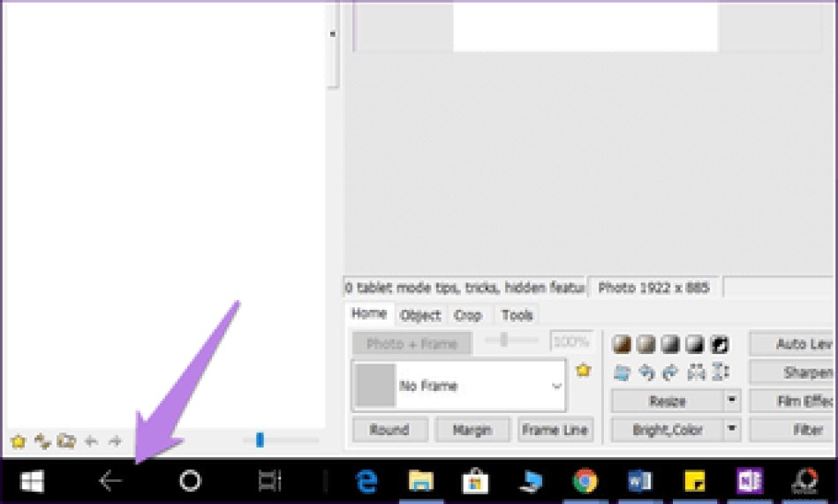Click the previous arrow in left panel

coord(91,441)
